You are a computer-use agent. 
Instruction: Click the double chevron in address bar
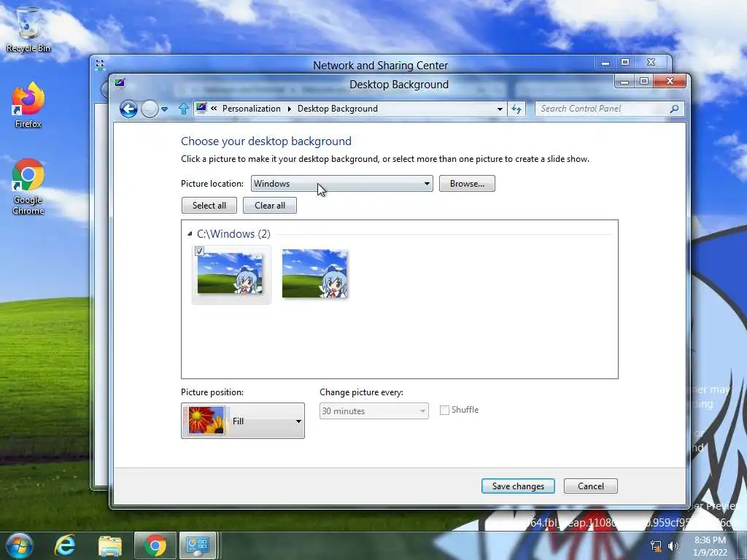pos(214,109)
